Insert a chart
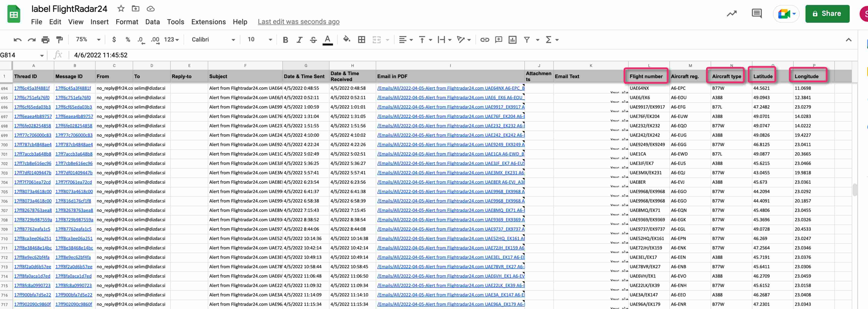Image resolution: width=868 pixels, height=309 pixels. 513,40
